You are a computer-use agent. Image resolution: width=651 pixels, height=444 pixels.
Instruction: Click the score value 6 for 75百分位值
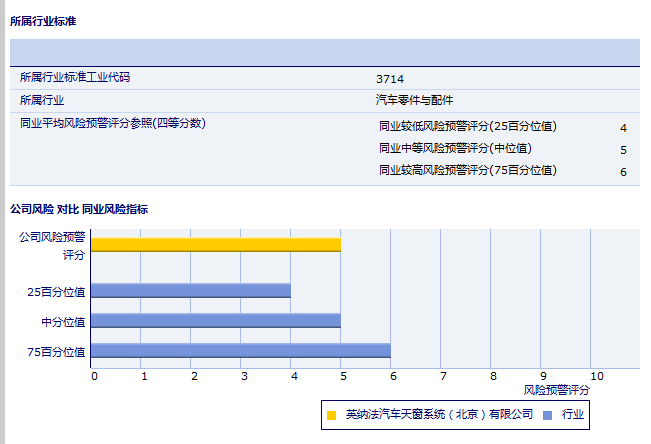click(623, 172)
